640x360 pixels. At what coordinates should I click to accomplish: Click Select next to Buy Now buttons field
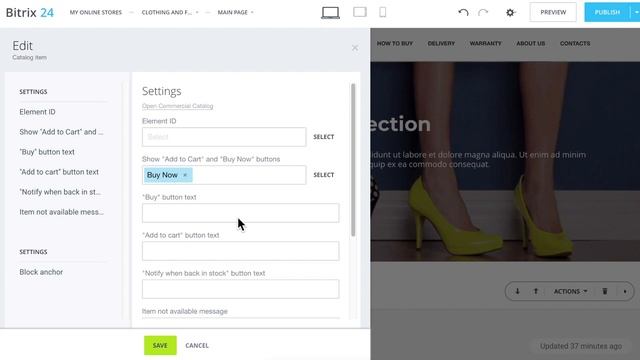coord(324,175)
